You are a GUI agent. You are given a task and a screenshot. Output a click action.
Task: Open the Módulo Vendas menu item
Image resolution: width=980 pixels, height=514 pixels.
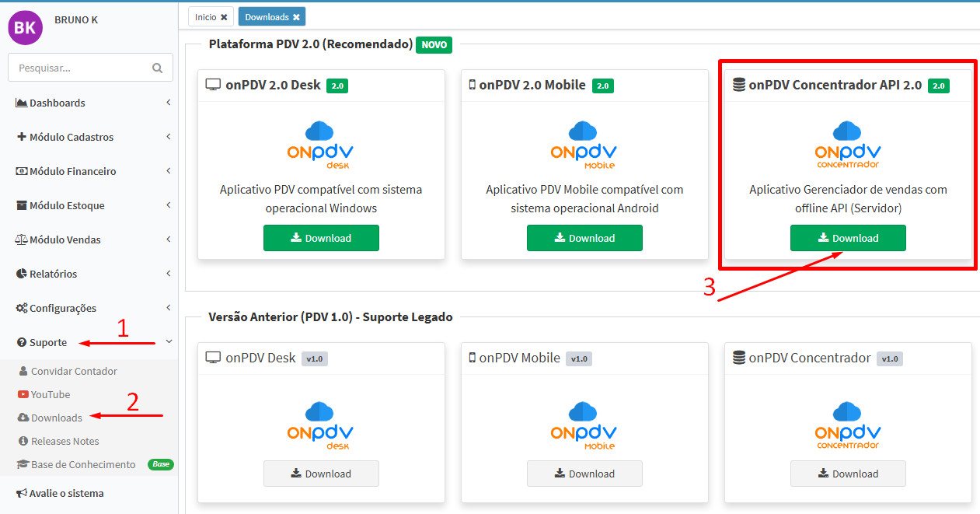pos(89,240)
